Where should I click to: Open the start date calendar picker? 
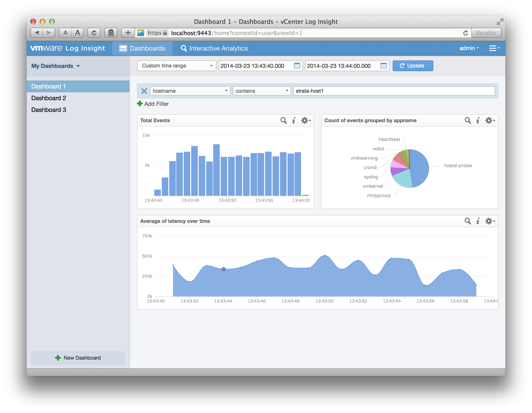point(297,66)
